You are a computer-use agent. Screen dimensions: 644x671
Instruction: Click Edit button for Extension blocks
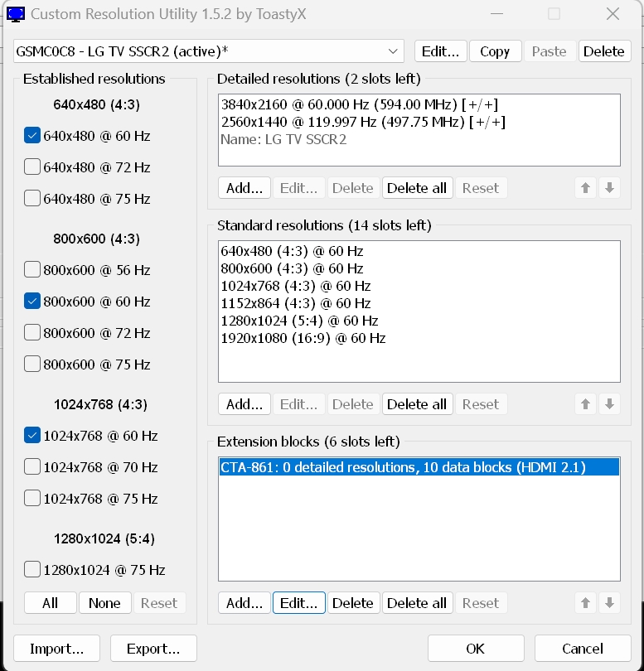298,603
